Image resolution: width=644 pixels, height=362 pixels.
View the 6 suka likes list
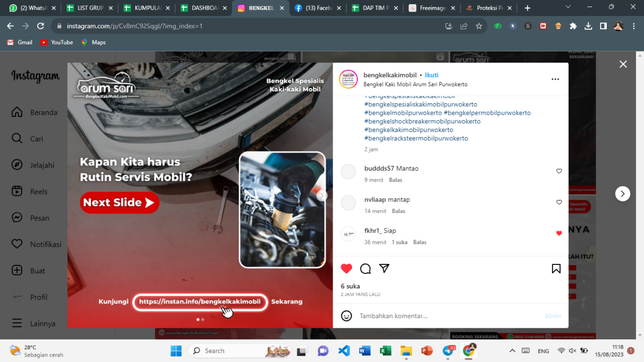(350, 286)
